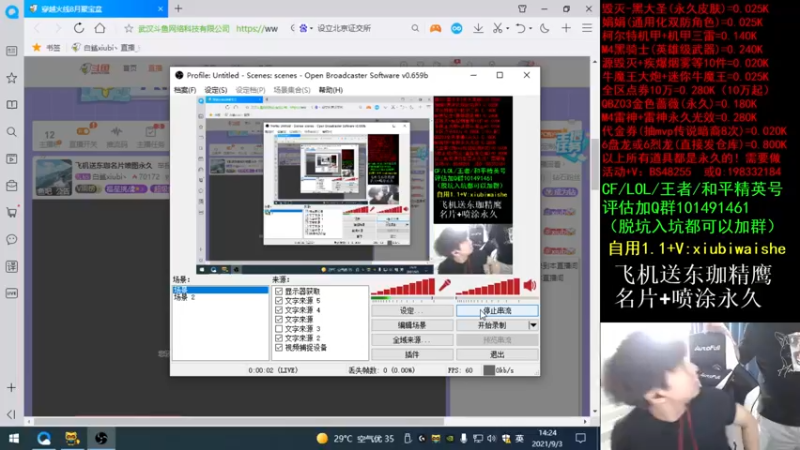Open the reading book icon in the sidebar
Viewport: 800px width, 450px height.
(x=11, y=105)
